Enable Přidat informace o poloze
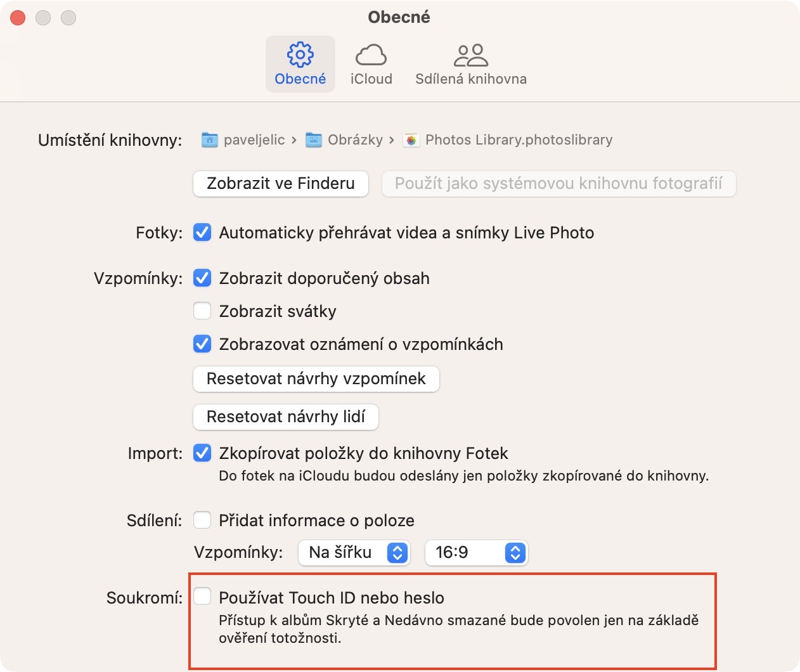The image size is (800, 672). click(202, 520)
